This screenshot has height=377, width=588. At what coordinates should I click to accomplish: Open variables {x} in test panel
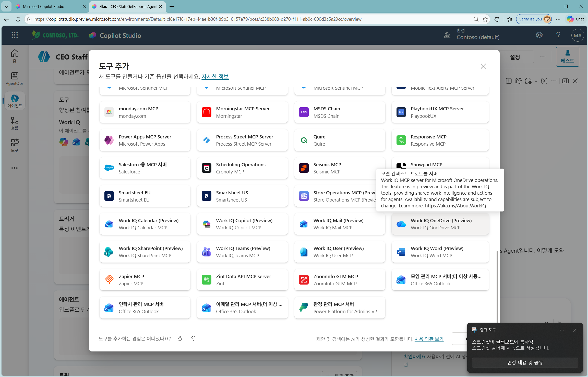(x=544, y=81)
